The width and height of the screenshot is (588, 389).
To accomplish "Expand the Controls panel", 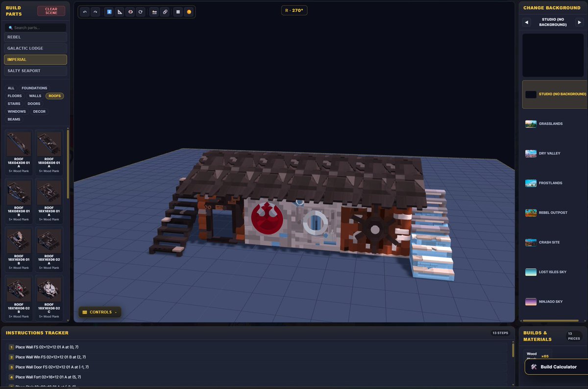I will pos(100,312).
